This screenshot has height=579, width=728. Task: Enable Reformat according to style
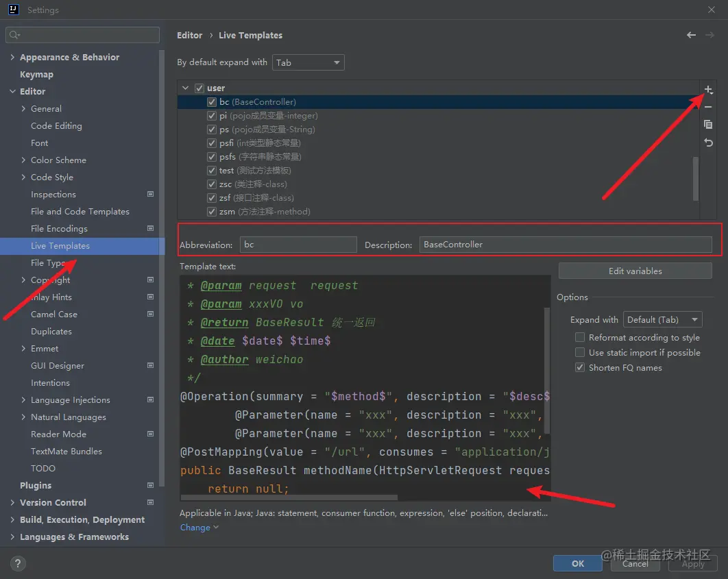click(x=580, y=337)
